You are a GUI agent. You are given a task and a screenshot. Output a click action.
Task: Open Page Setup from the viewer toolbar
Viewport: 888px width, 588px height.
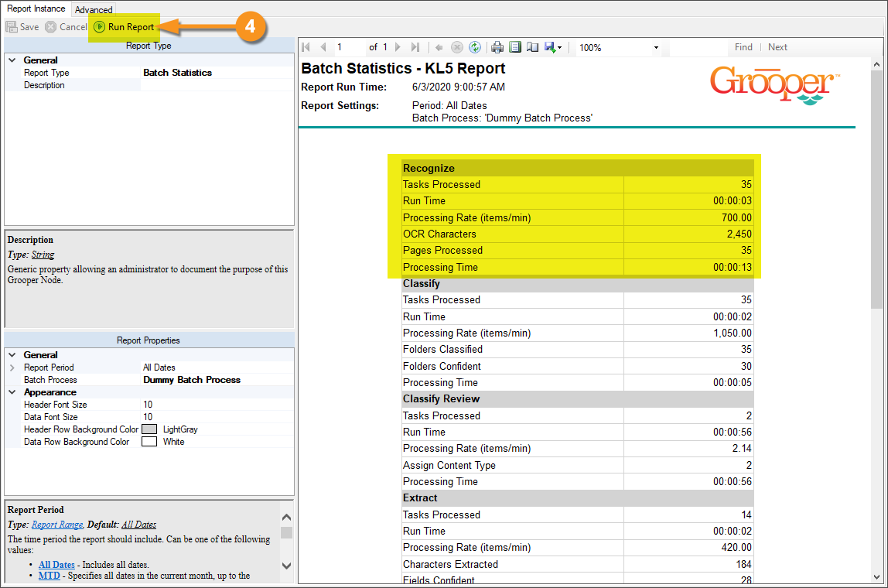point(532,47)
